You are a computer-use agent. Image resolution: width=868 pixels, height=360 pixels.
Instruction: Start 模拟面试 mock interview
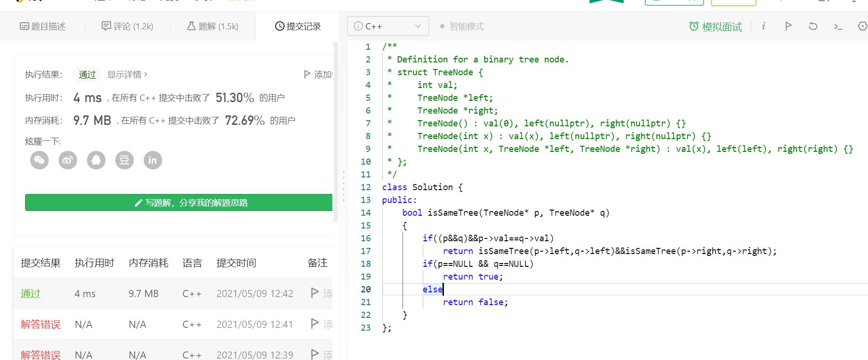point(716,26)
